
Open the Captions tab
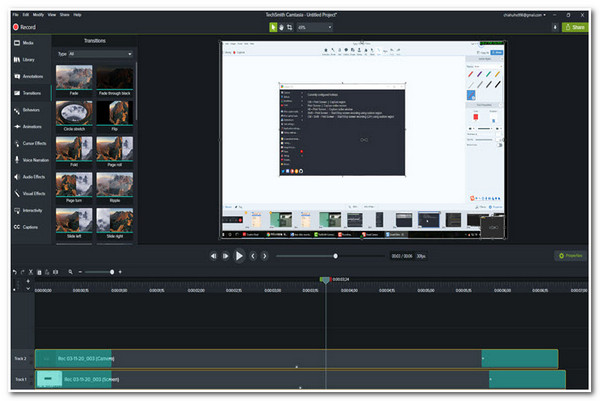coord(26,227)
